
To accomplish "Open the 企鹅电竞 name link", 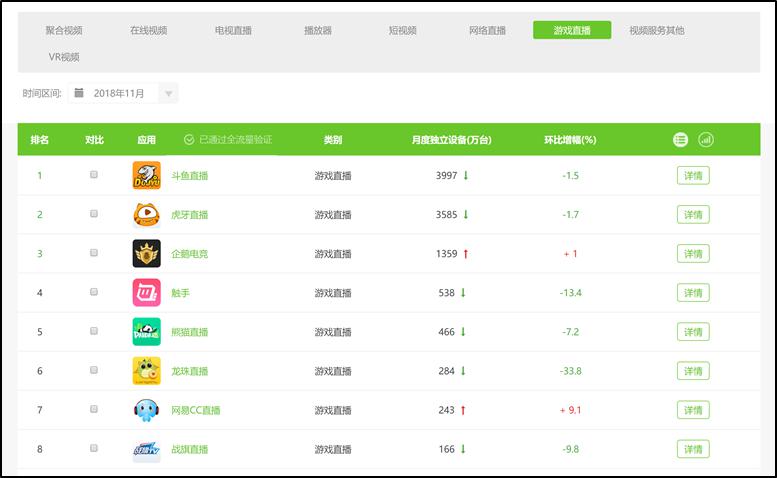I will click(x=190, y=254).
